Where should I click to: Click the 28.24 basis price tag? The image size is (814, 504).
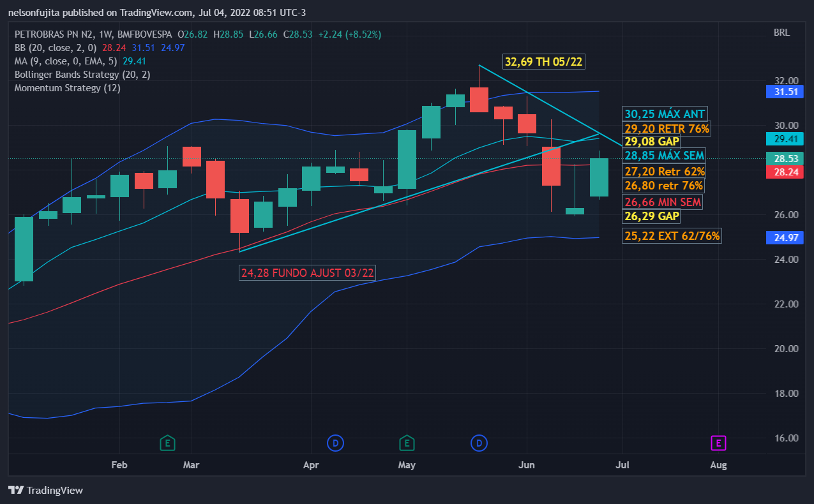(785, 172)
